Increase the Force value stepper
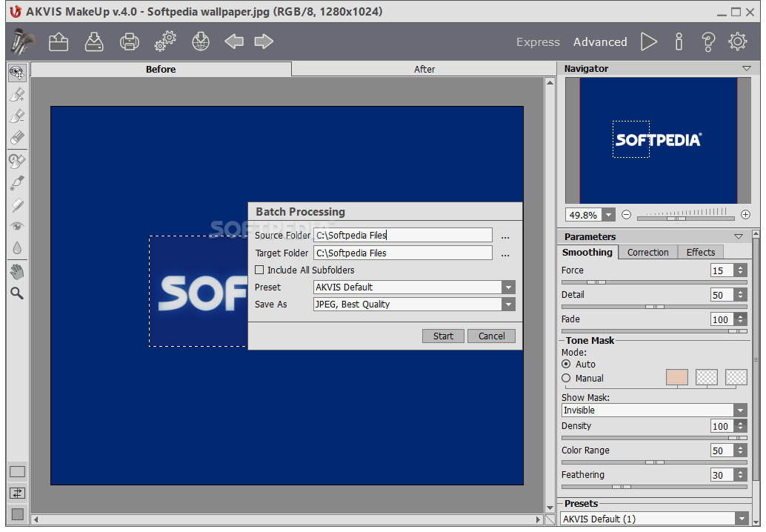766x532 pixels. click(741, 267)
